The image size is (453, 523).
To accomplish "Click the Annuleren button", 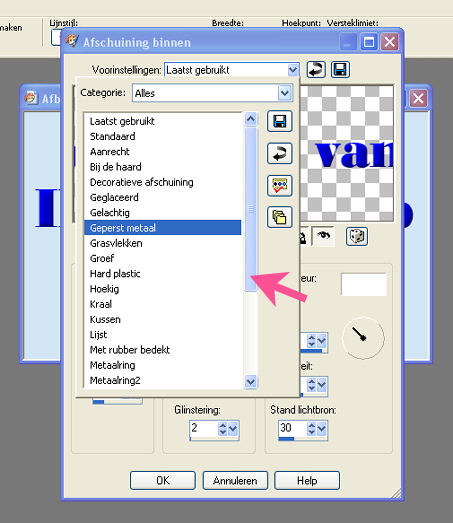I will pos(235,481).
